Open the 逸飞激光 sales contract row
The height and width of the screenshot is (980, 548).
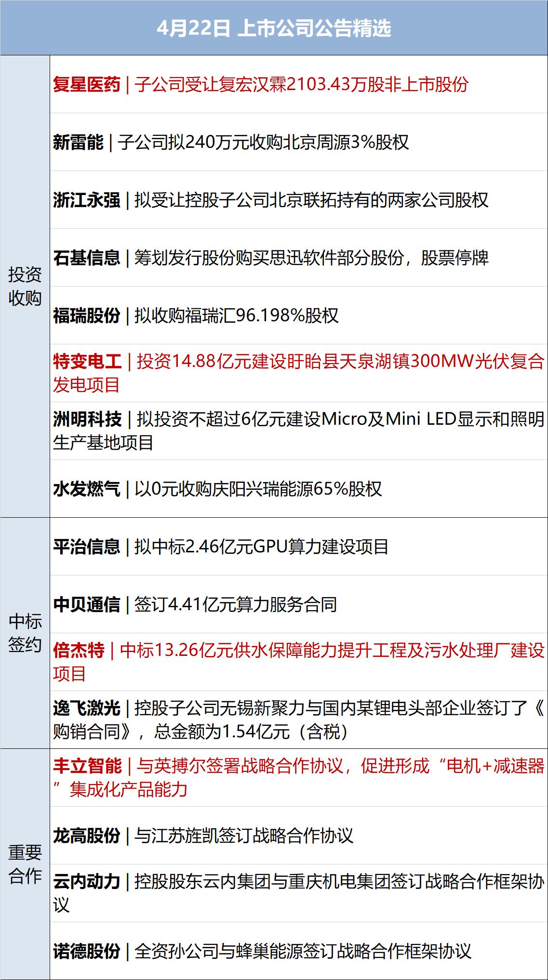pyautogui.click(x=299, y=720)
